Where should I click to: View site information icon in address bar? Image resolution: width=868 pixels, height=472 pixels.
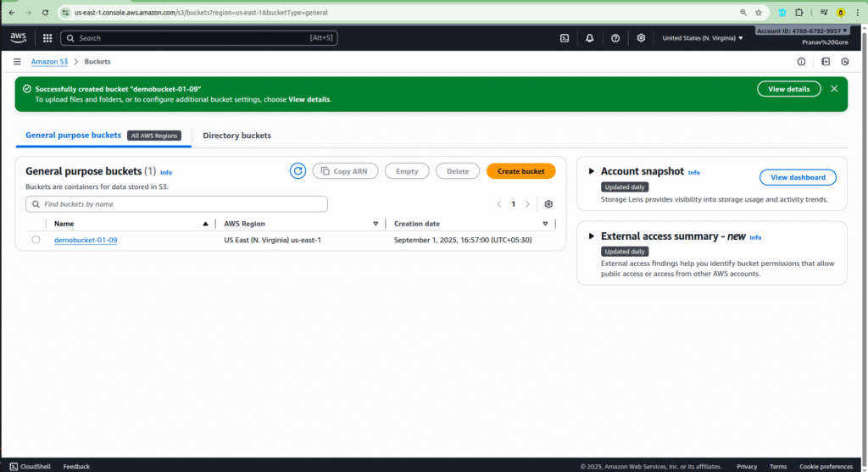click(x=65, y=12)
